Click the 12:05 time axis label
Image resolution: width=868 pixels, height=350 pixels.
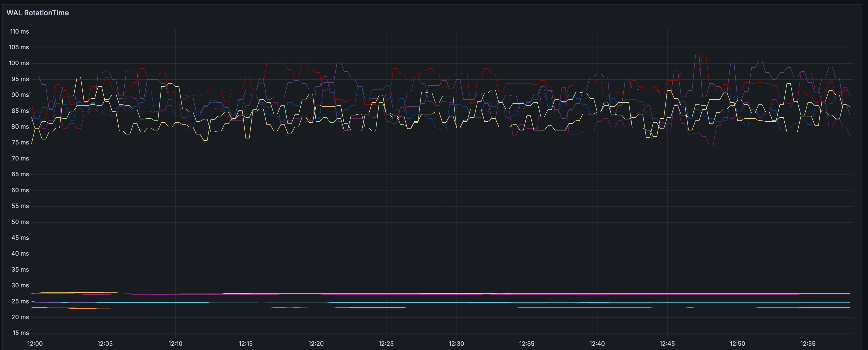pyautogui.click(x=105, y=343)
